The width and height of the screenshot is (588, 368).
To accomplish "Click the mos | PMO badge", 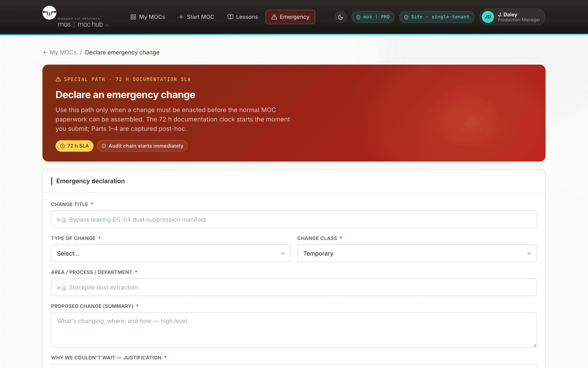I will (373, 17).
